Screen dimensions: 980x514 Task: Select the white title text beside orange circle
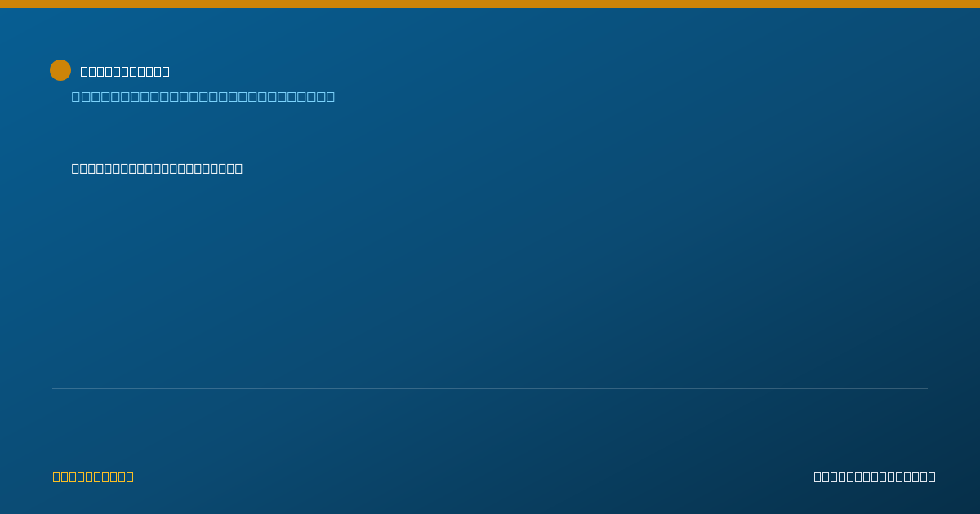125,71
